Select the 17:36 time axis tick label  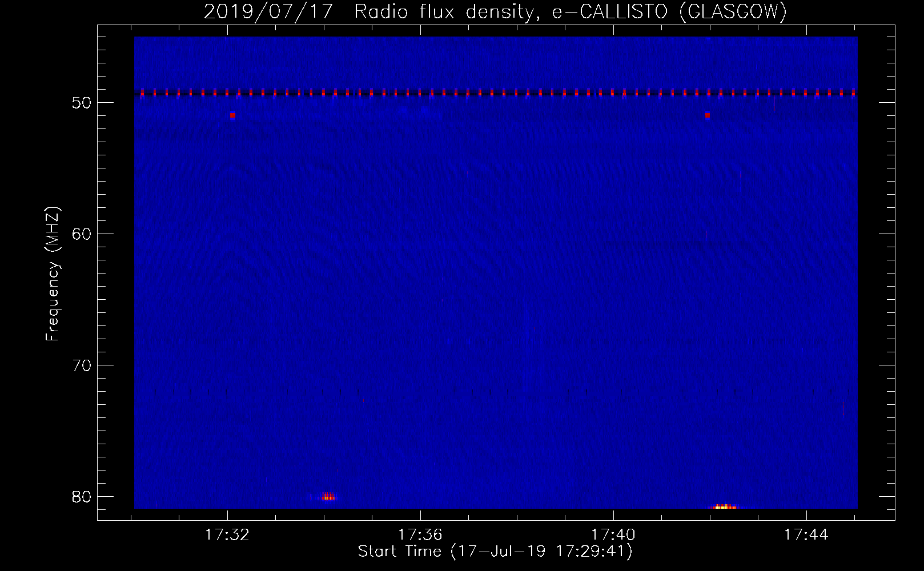pos(420,535)
